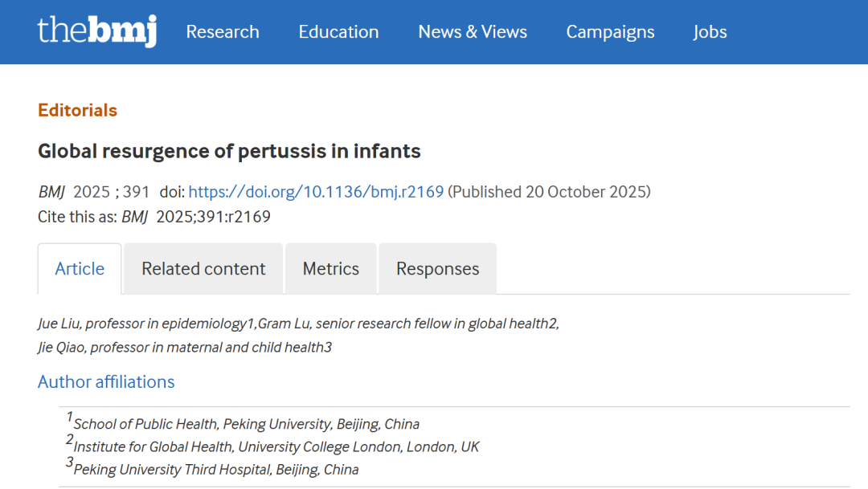Go to News & Views section

point(473,32)
